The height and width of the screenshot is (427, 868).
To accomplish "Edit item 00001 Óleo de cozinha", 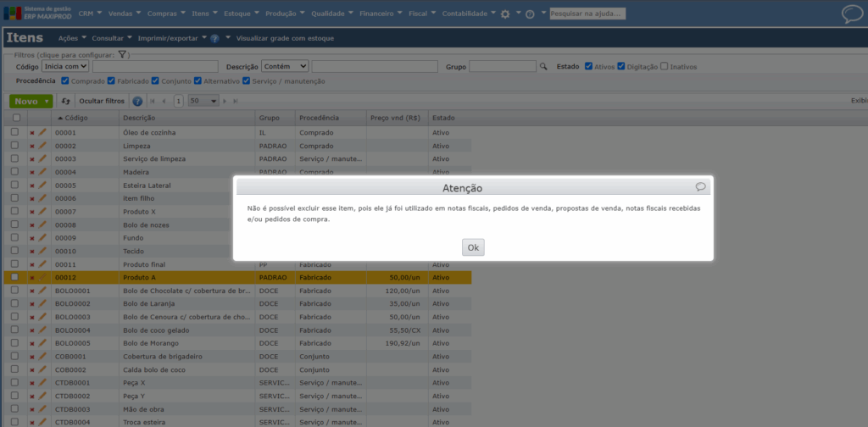I will click(x=42, y=133).
